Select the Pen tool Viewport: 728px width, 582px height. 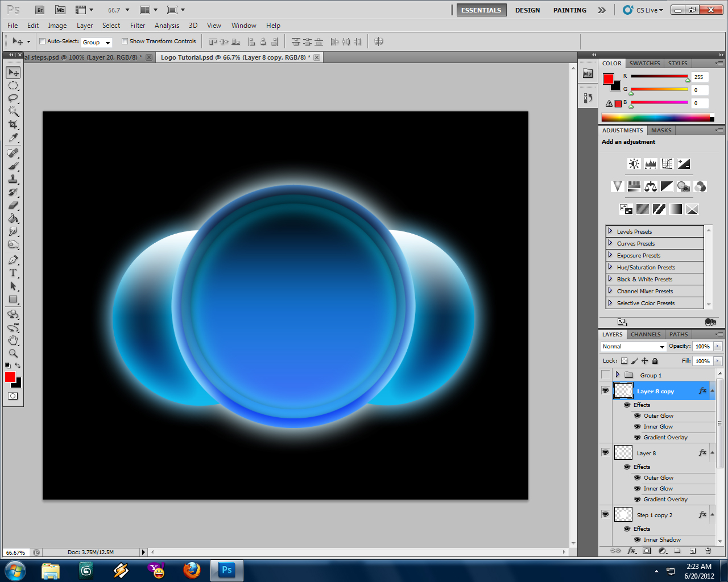(13, 260)
